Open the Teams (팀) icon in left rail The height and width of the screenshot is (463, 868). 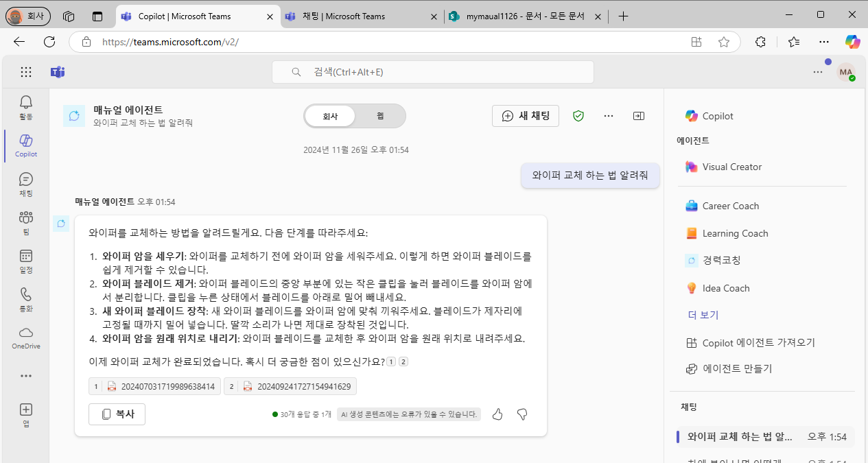point(25,223)
